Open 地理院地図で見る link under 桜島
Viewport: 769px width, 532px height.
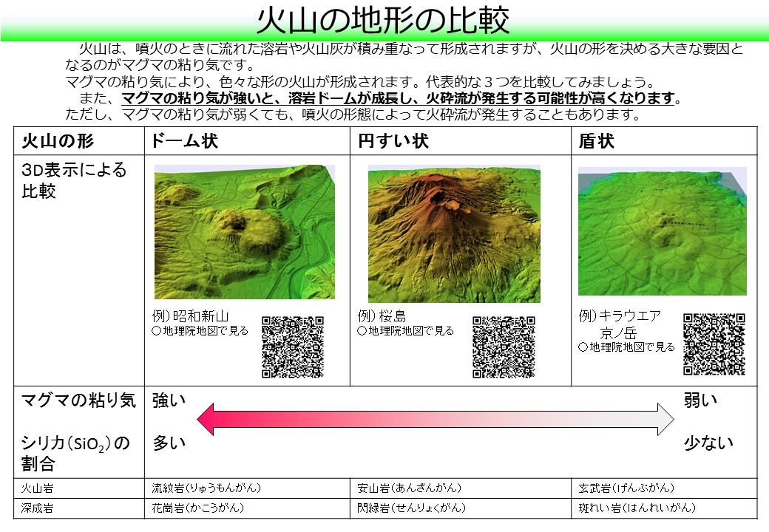pyautogui.click(x=406, y=331)
